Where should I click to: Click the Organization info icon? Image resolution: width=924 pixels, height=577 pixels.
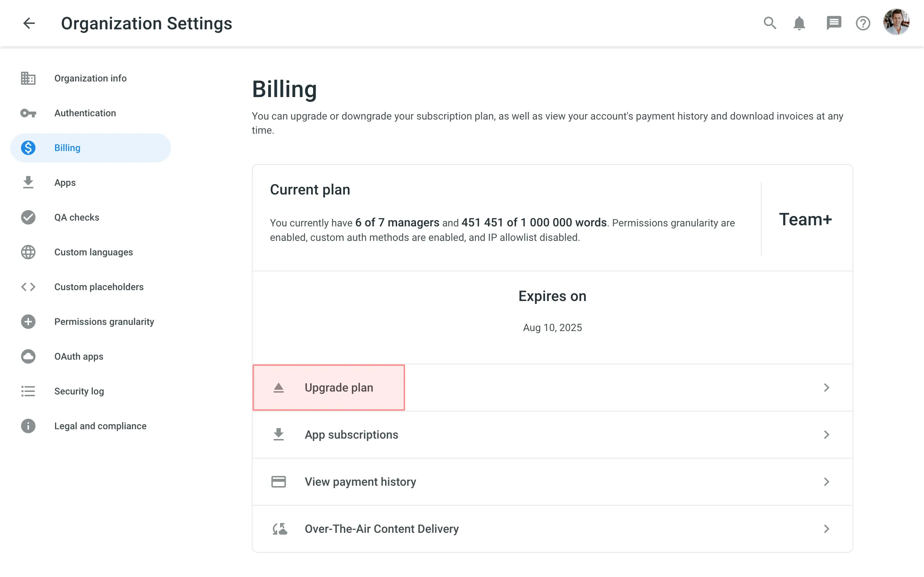point(28,78)
